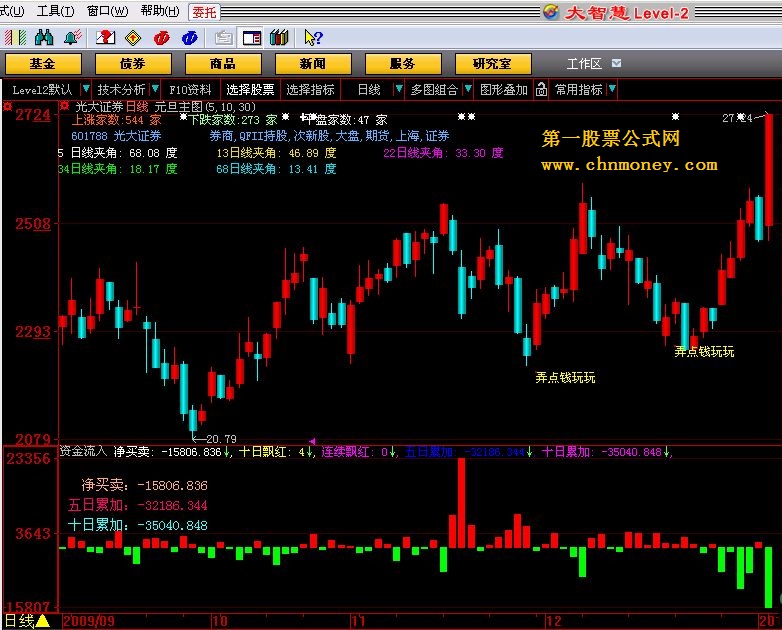This screenshot has height=630, width=782.
Task: Expand the 工作区 dropdown arrow
Action: (616, 63)
